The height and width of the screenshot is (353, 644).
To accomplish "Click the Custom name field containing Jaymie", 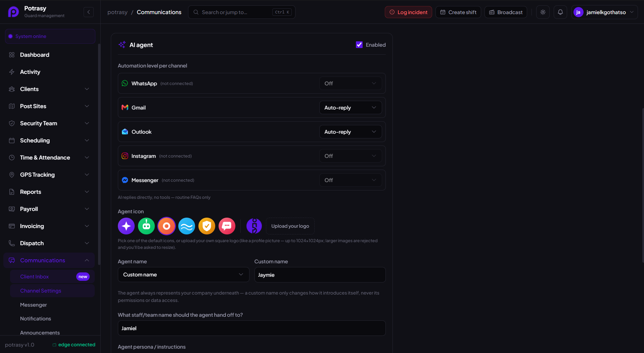I will 320,275.
